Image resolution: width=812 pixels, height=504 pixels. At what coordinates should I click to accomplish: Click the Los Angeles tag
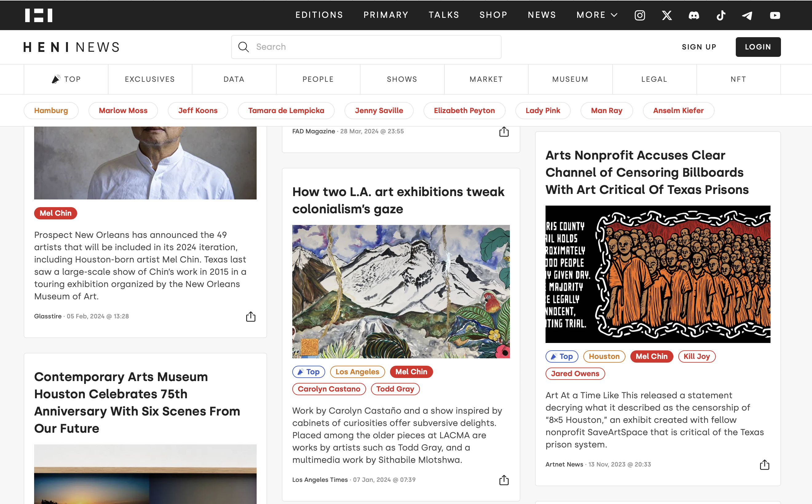(x=357, y=372)
